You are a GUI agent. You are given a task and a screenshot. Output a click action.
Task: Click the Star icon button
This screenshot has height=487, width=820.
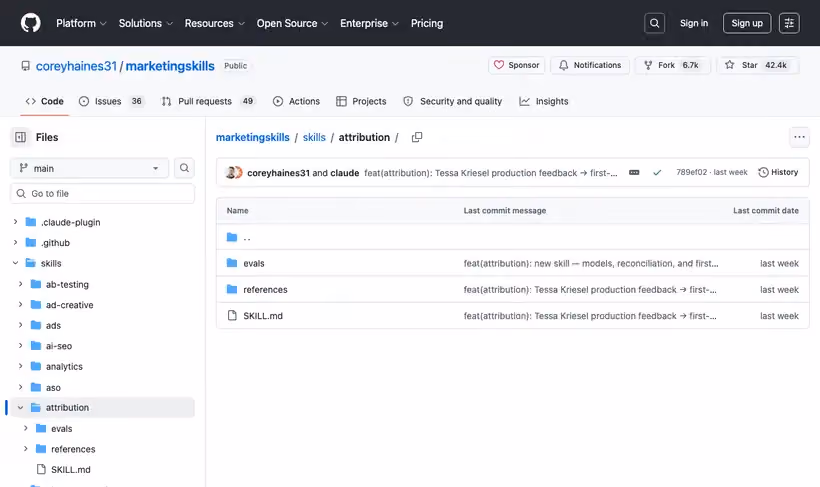coord(757,65)
